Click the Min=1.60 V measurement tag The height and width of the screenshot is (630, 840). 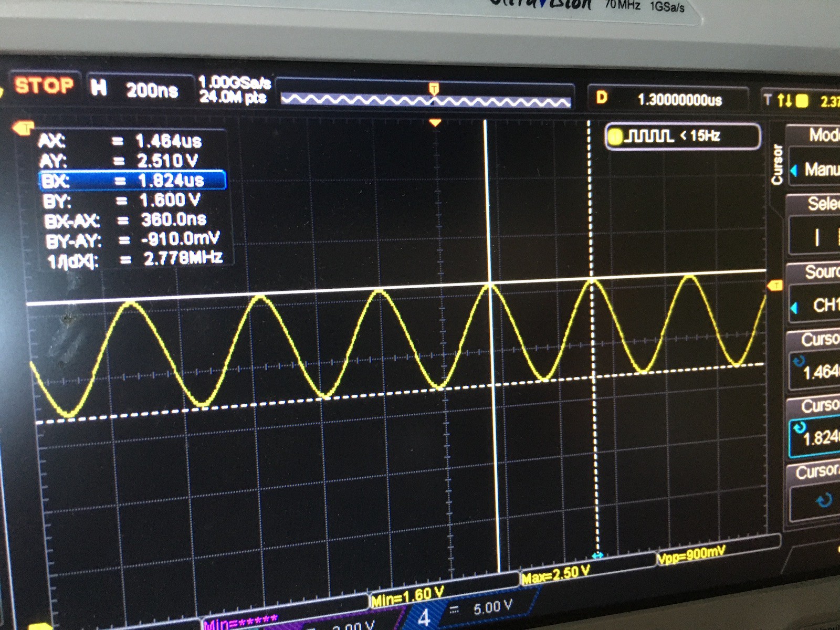point(408,597)
